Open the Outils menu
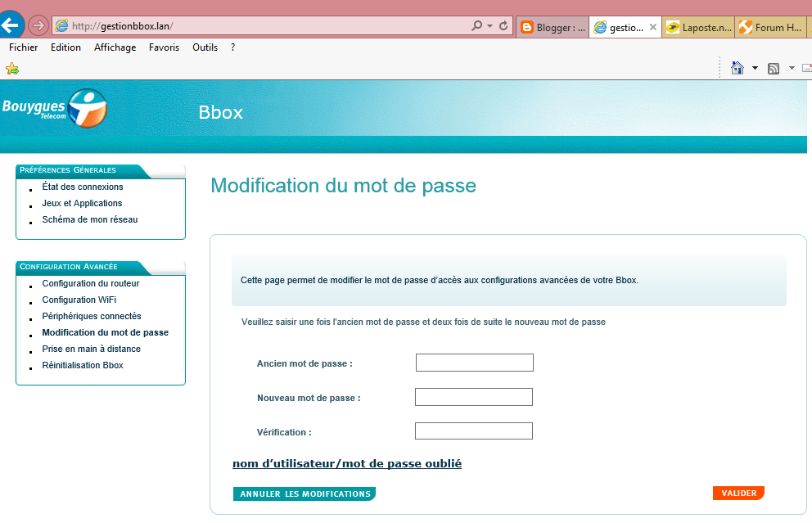This screenshot has height=523, width=812. (205, 47)
